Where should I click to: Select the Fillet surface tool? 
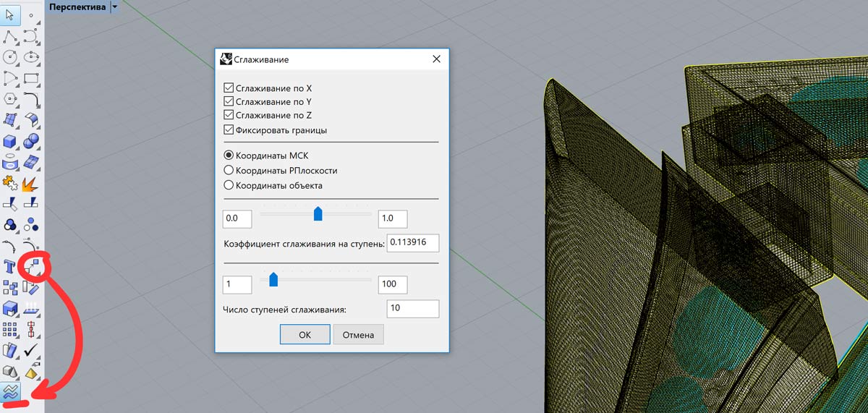pyautogui.click(x=31, y=119)
